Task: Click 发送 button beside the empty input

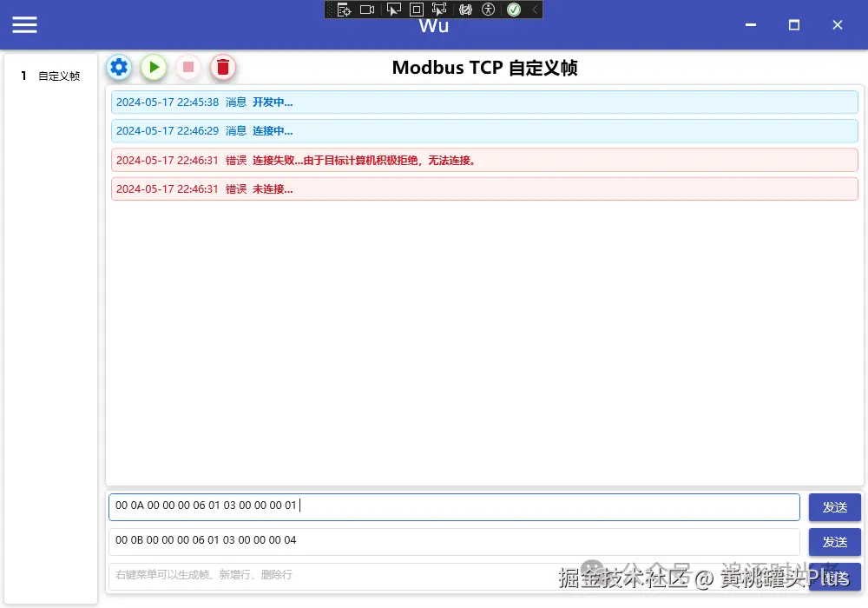Action: click(x=834, y=577)
